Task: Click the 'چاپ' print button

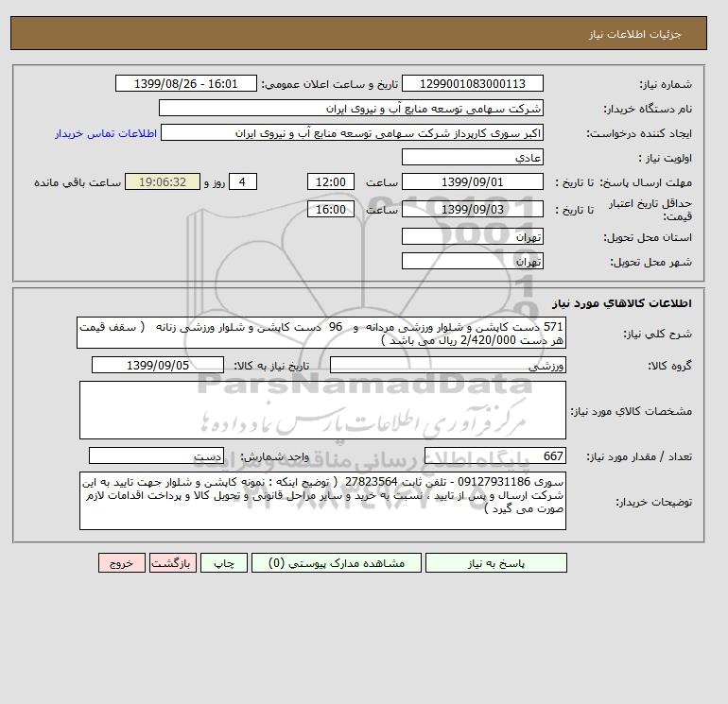Action: tap(224, 563)
